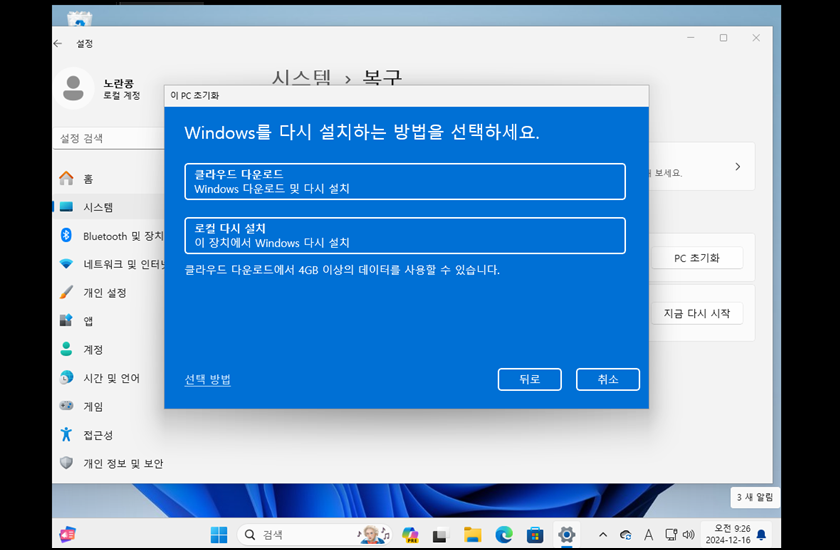Open the 홈 home icon in sidebar

click(x=66, y=178)
